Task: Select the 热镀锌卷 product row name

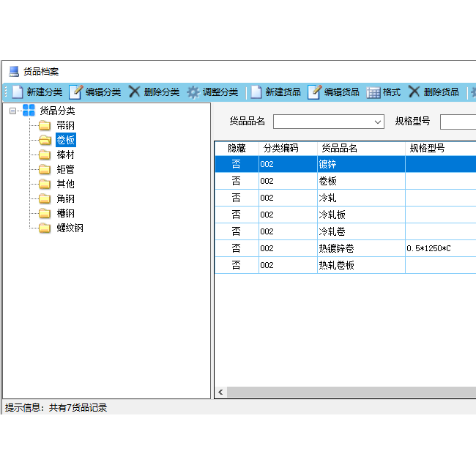Action: pyautogui.click(x=336, y=249)
